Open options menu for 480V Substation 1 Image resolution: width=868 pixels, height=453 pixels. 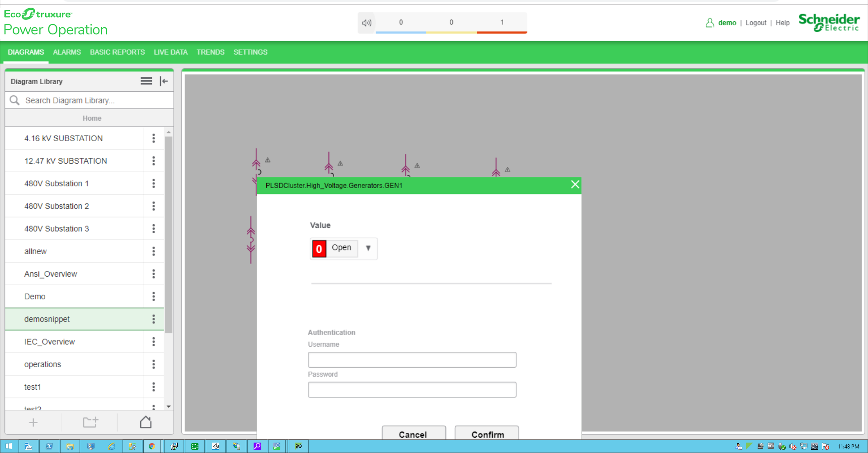click(x=154, y=184)
